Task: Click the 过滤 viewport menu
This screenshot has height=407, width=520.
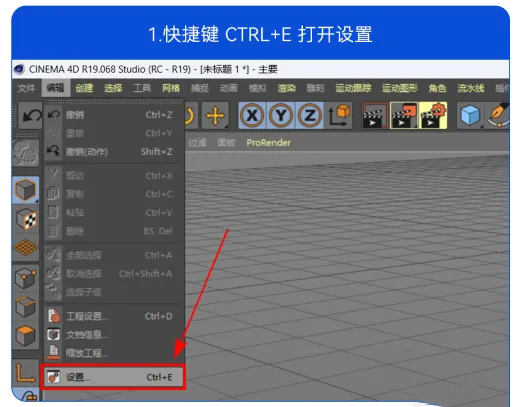Action: [197, 143]
